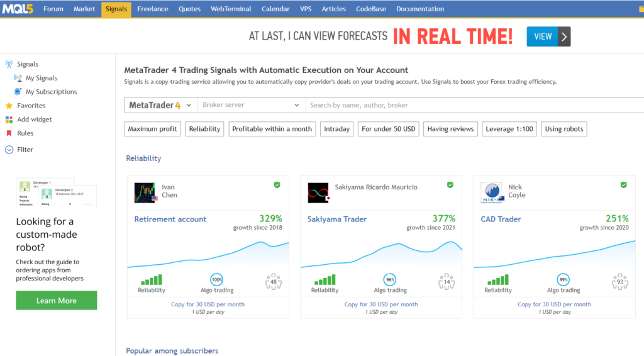Image resolution: width=644 pixels, height=356 pixels.
Task: Click Sakiyama Ricardo Mauricio's avatar icon
Action: (318, 192)
